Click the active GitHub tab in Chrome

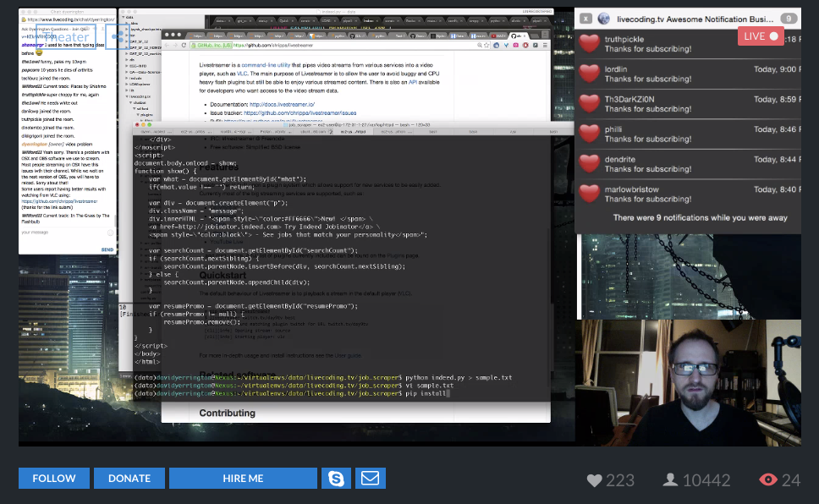[x=518, y=36]
